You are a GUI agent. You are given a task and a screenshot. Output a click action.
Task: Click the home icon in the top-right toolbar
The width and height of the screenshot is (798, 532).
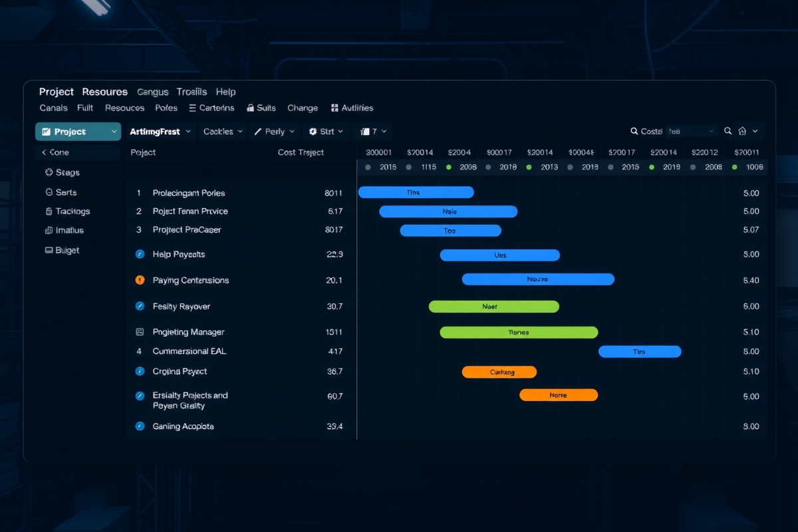click(x=743, y=132)
